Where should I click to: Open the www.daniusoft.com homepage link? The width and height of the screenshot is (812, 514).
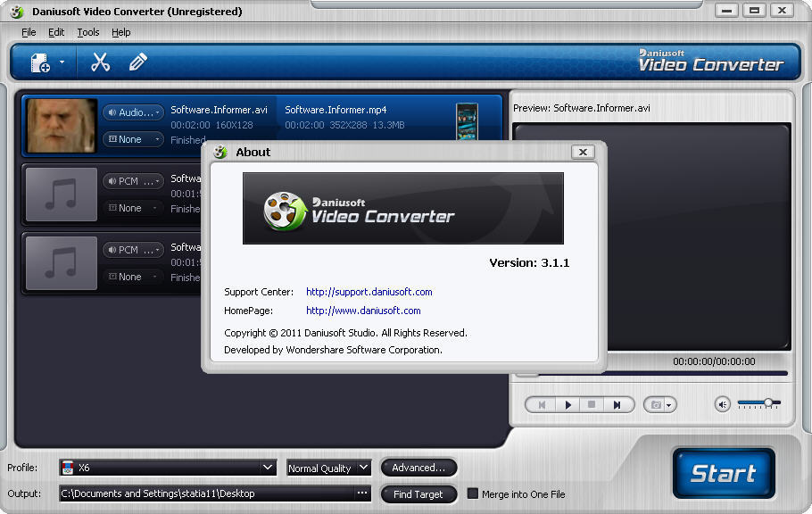tap(363, 311)
